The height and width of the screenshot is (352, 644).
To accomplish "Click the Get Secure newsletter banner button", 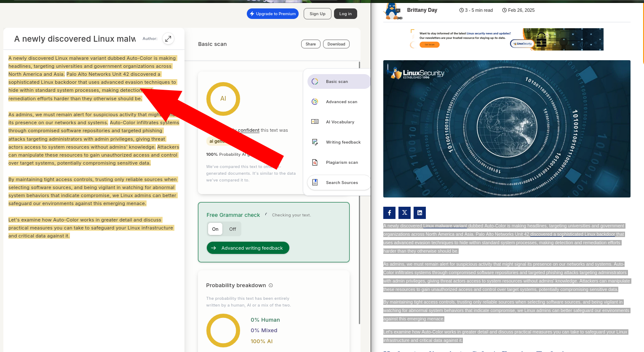I will [x=430, y=45].
